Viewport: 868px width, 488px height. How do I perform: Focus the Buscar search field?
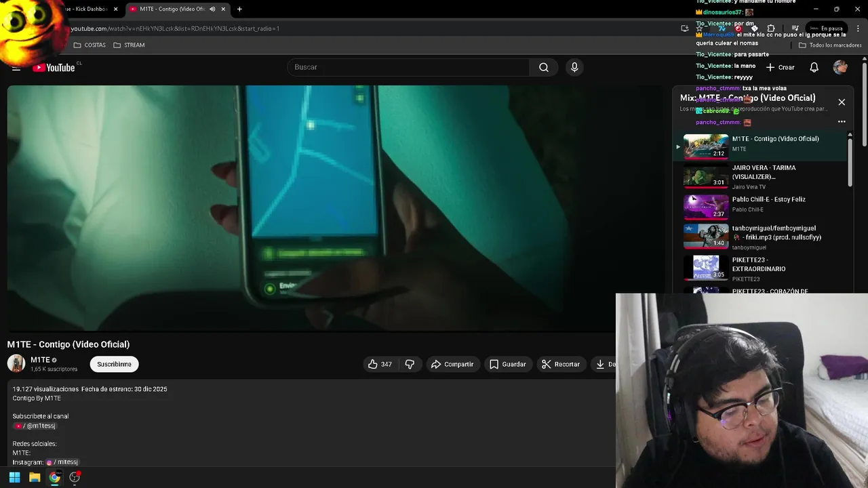tap(409, 67)
